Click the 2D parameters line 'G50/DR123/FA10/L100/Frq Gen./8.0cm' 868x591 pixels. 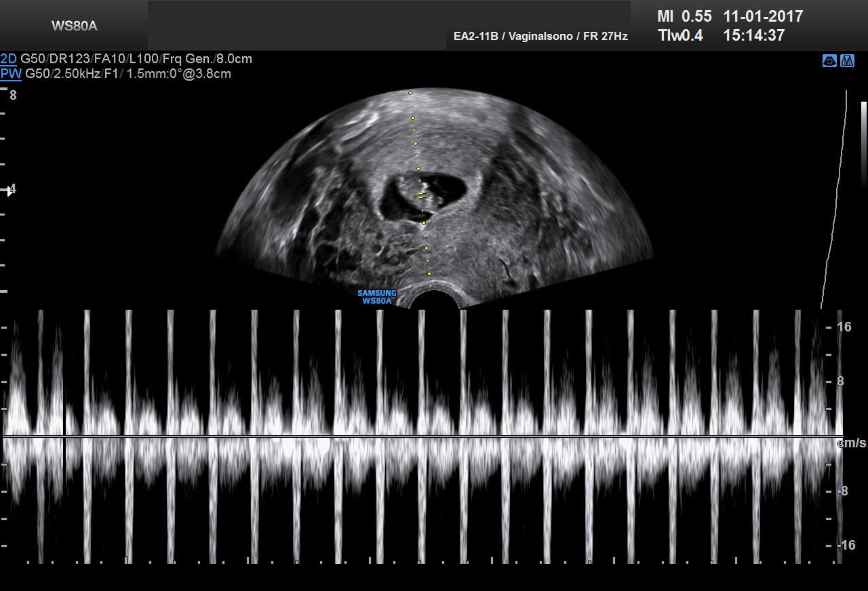click(136, 59)
